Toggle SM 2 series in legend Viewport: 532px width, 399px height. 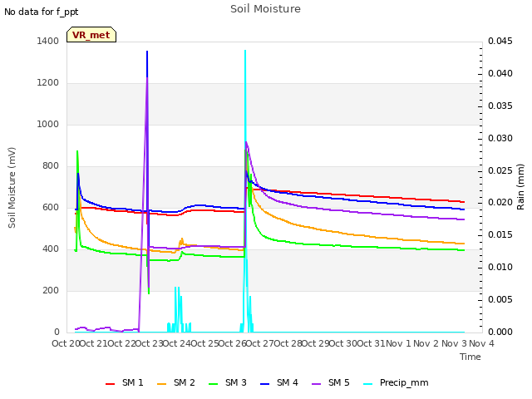176,382
